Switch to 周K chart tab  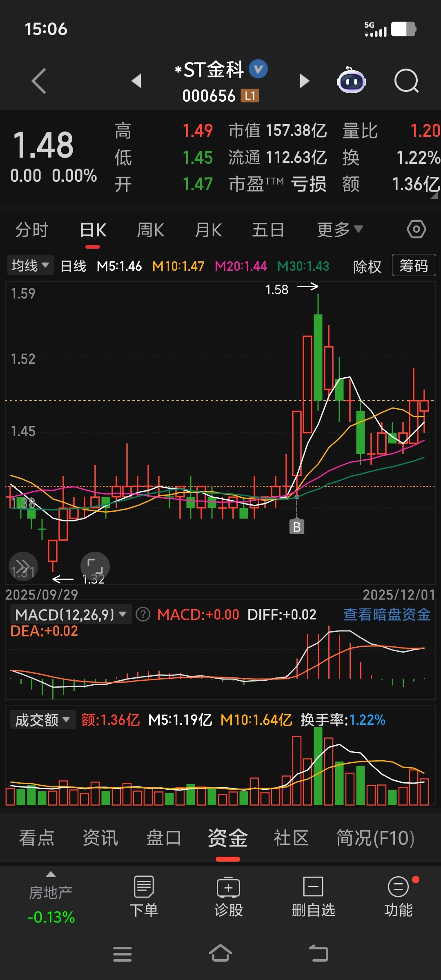coord(150,229)
